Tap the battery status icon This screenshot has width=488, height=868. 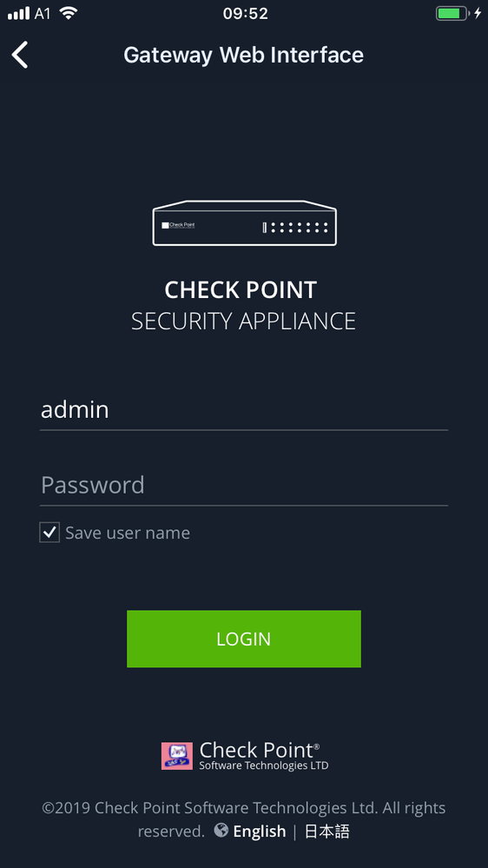[452, 13]
